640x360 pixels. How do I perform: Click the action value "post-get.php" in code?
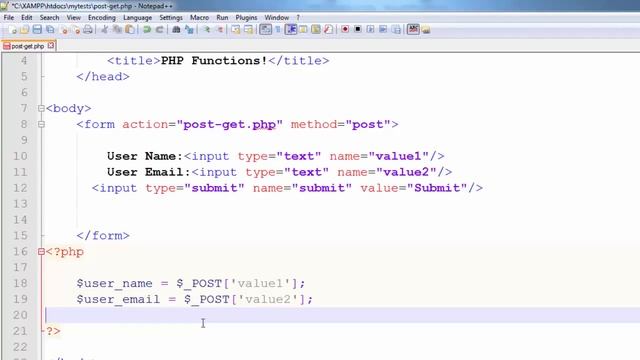click(x=229, y=124)
